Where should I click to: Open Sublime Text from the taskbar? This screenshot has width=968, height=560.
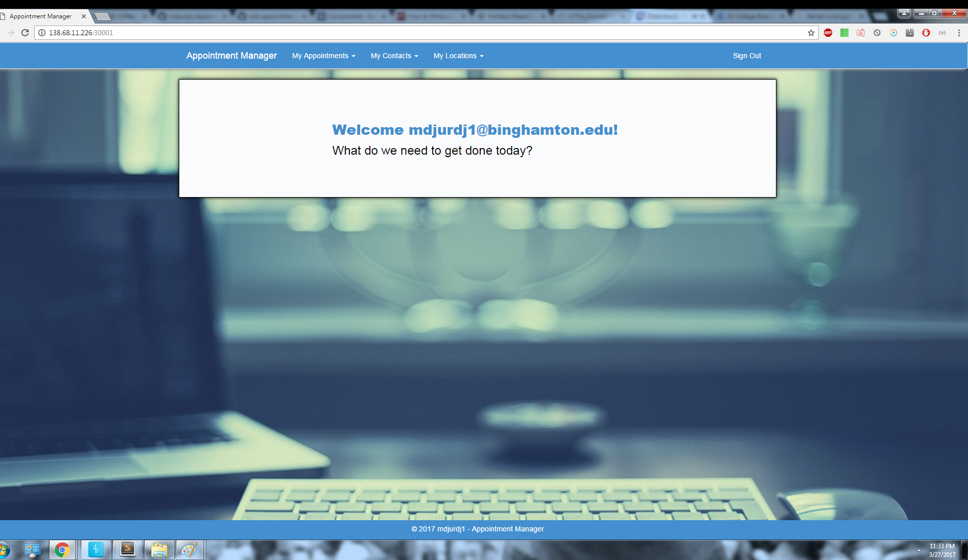pos(127,550)
